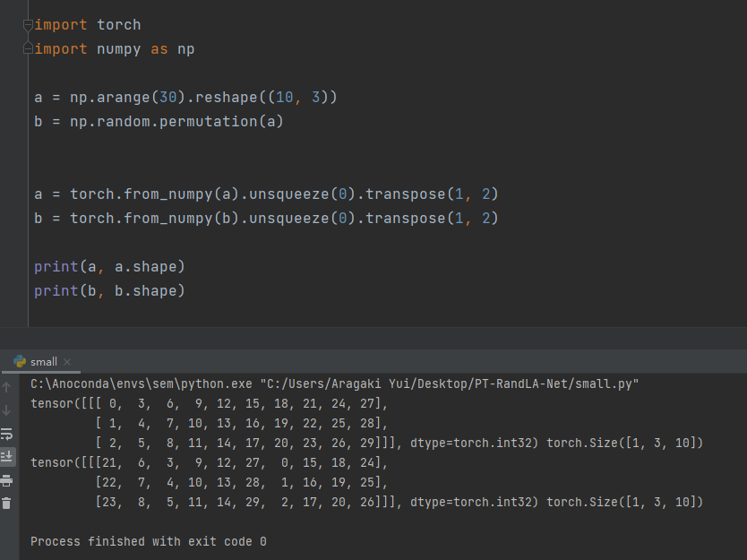This screenshot has width=747, height=560.
Task: Click the Print console output icon
Action: 7,481
